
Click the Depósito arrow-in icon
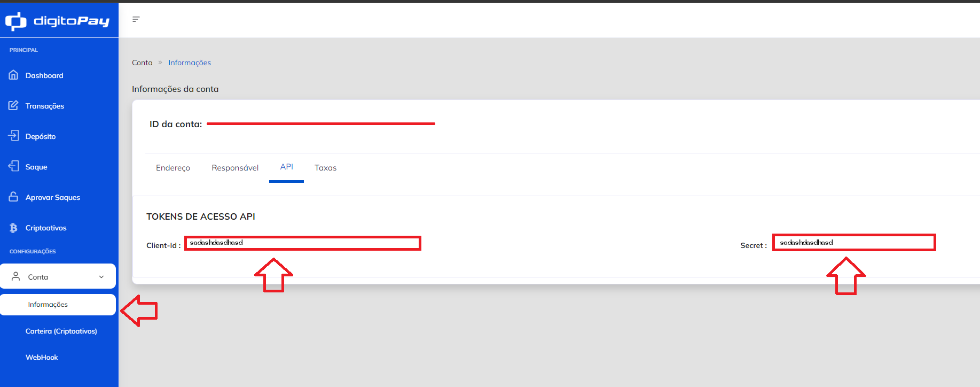14,136
